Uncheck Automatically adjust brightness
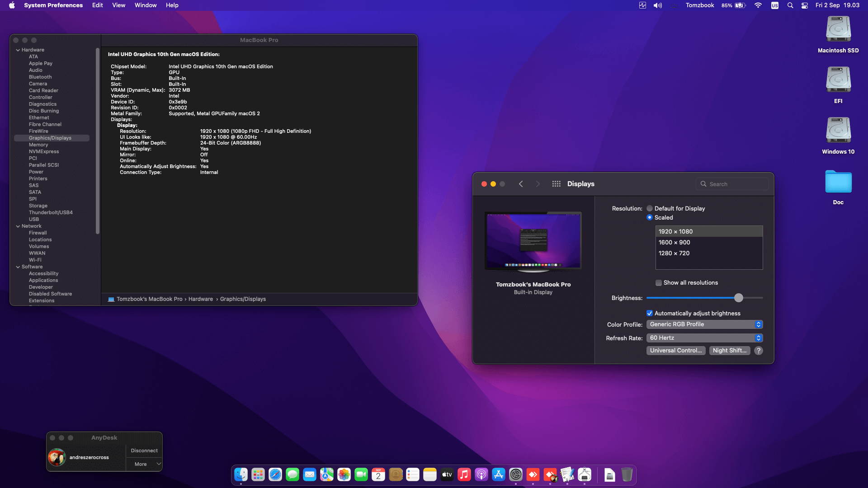Image resolution: width=868 pixels, height=488 pixels. (650, 314)
